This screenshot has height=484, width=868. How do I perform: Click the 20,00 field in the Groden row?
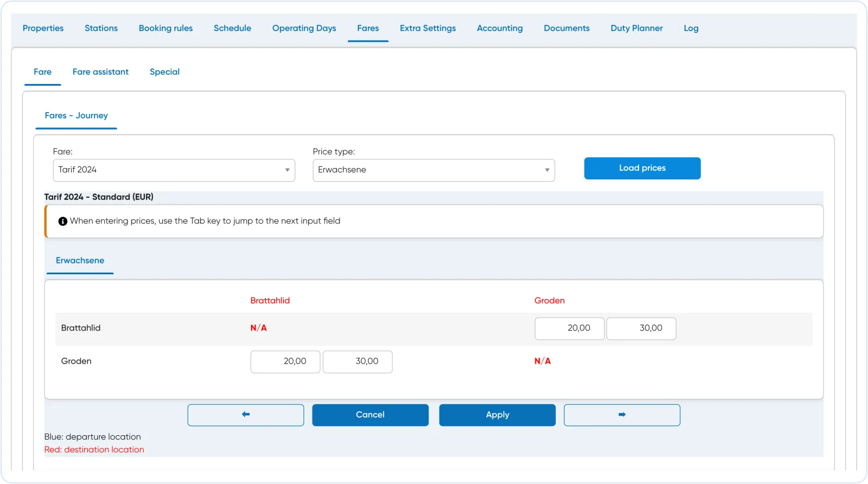point(285,362)
